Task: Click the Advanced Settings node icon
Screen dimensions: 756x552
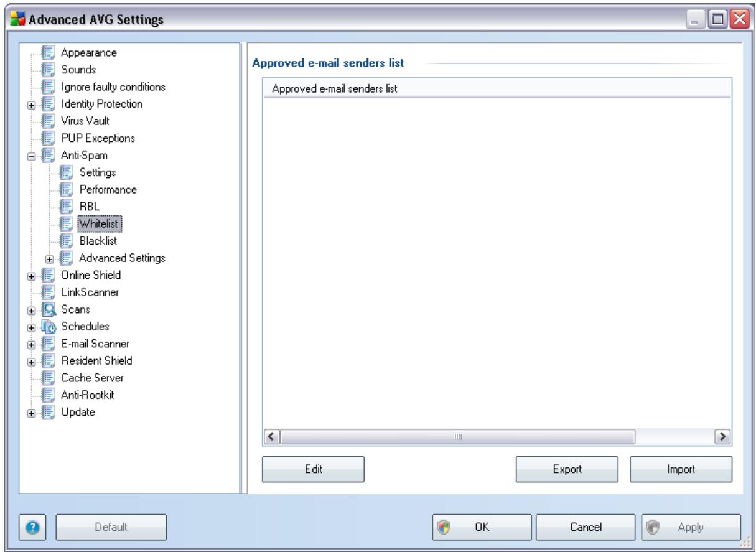Action: tap(66, 257)
